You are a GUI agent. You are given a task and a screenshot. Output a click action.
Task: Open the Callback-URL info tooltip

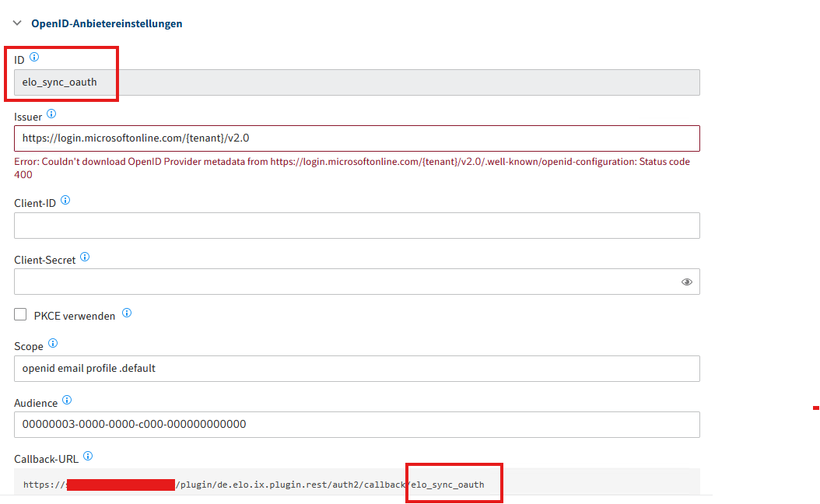88,456
